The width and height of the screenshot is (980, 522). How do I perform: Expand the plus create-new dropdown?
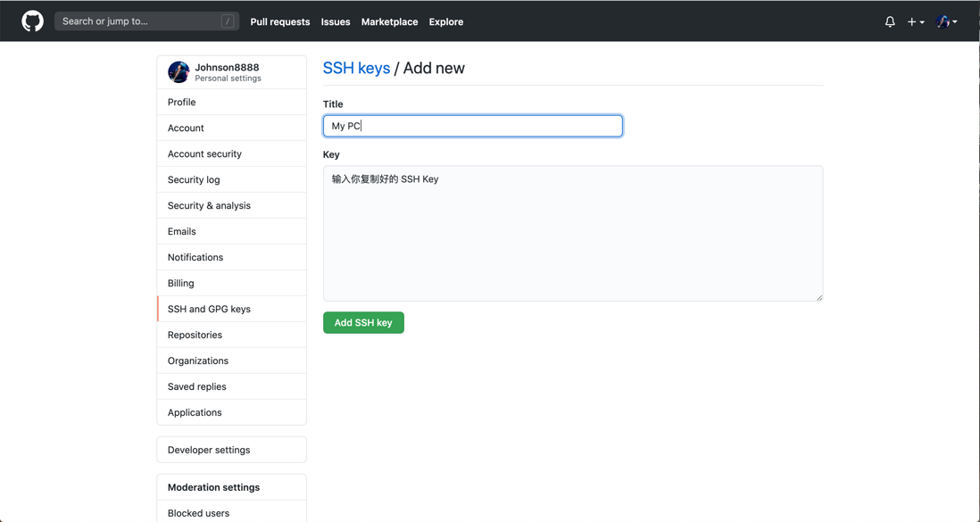[916, 21]
